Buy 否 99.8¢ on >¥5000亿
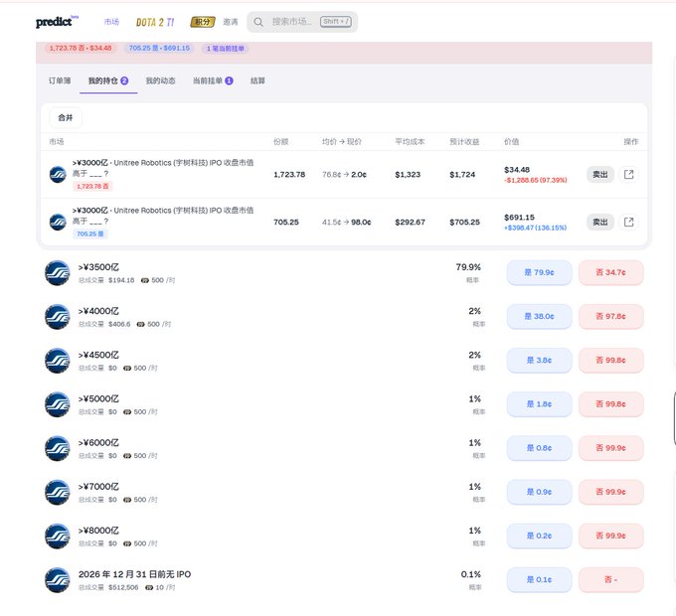This screenshot has height=616, width=676. (x=611, y=404)
